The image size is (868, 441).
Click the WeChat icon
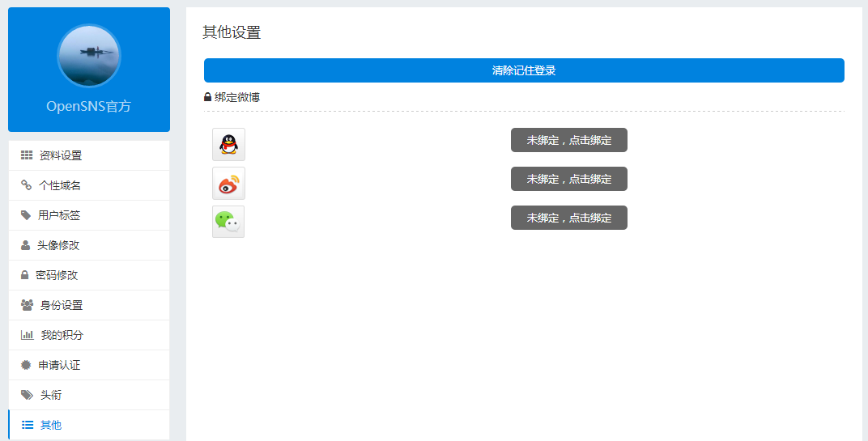(x=228, y=222)
